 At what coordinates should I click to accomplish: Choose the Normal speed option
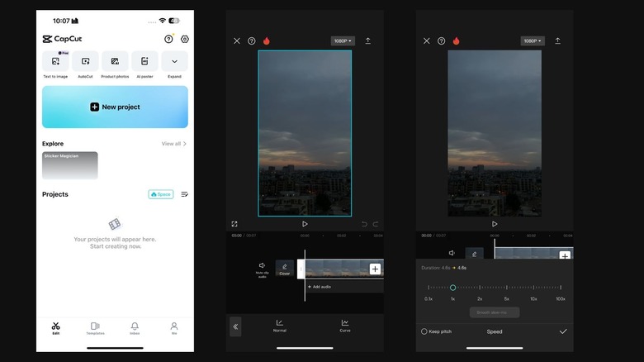pyautogui.click(x=280, y=325)
